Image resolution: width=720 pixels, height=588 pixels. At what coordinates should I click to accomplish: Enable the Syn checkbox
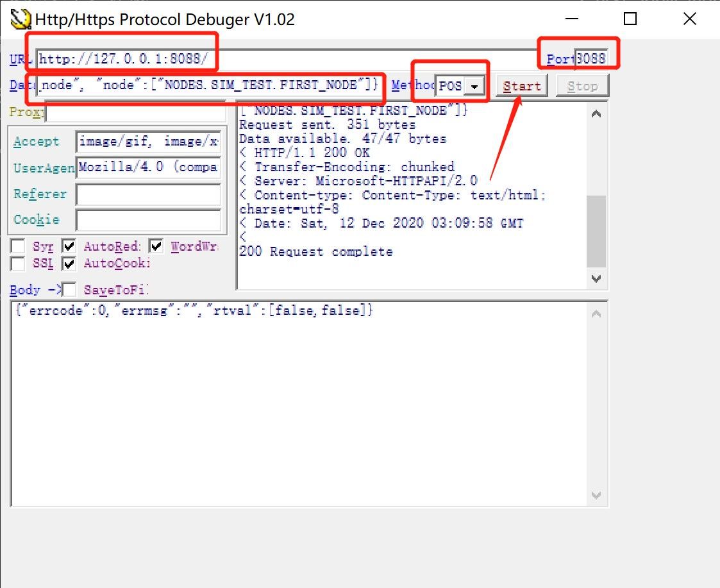click(17, 246)
